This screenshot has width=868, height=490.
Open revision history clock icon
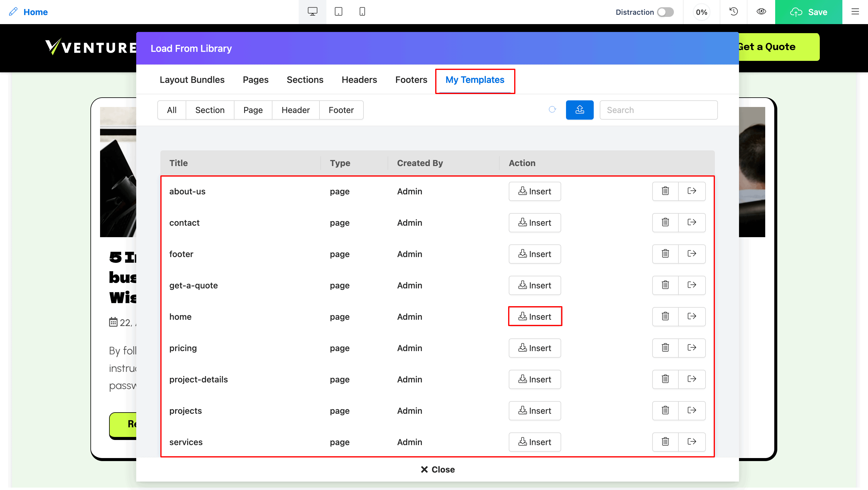[734, 12]
